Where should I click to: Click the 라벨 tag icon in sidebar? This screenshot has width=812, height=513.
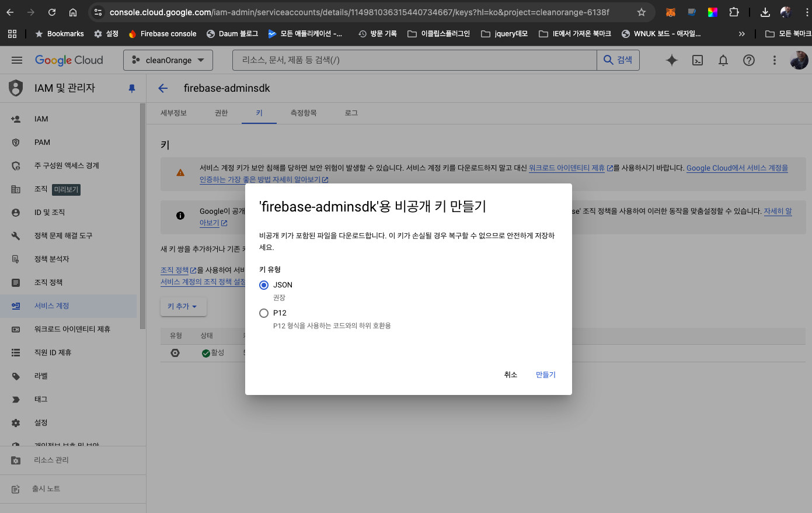pyautogui.click(x=16, y=376)
